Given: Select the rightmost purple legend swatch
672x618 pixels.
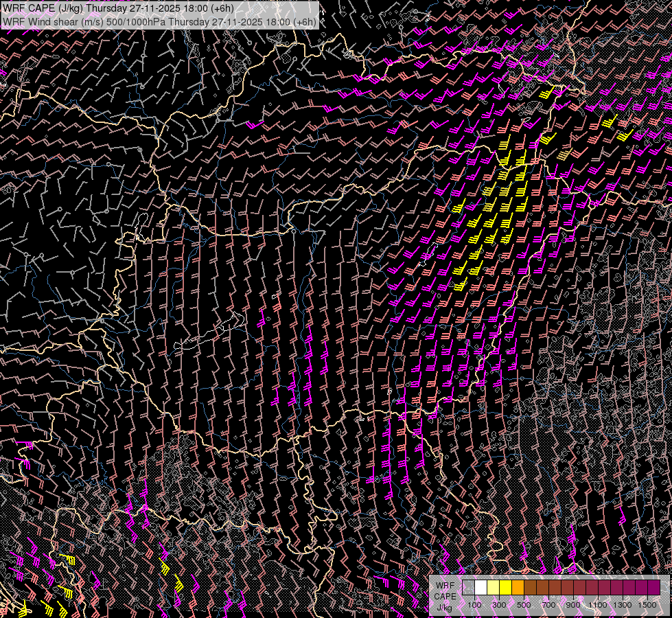Looking at the screenshot, I should [653, 588].
